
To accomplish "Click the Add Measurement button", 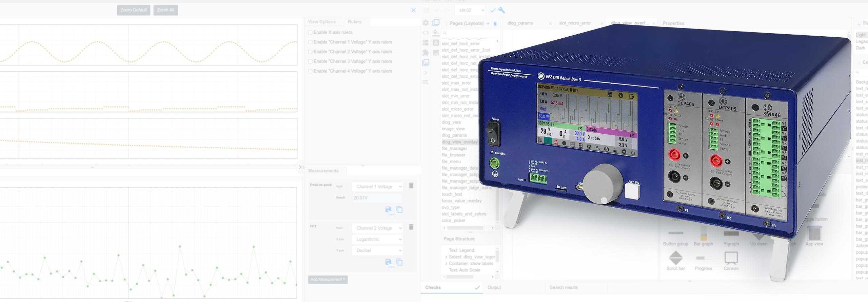I will (328, 280).
